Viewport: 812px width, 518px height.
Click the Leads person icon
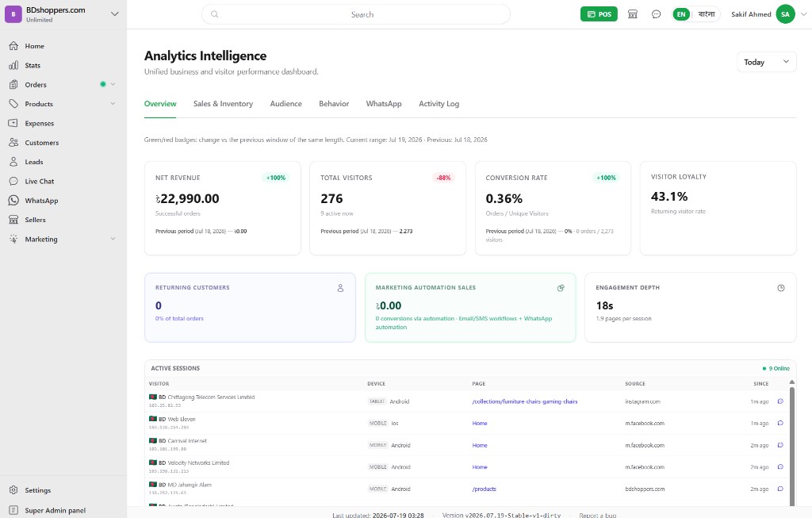[x=13, y=162]
